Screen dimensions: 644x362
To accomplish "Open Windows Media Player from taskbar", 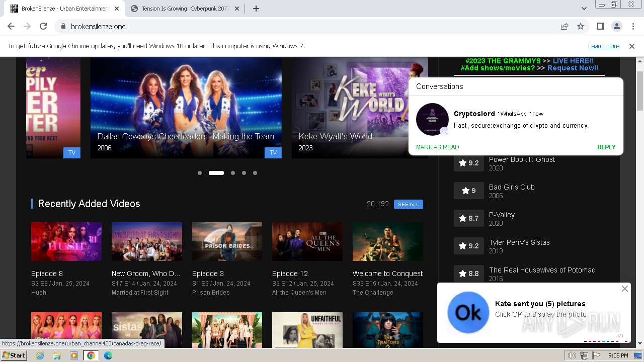I will 74,355.
